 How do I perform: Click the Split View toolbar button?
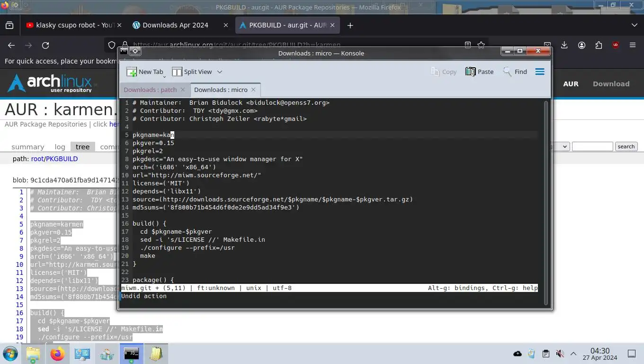(192, 72)
